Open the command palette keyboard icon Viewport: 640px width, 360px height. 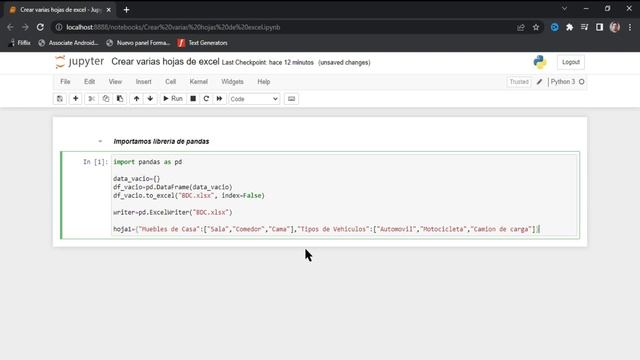(x=291, y=99)
